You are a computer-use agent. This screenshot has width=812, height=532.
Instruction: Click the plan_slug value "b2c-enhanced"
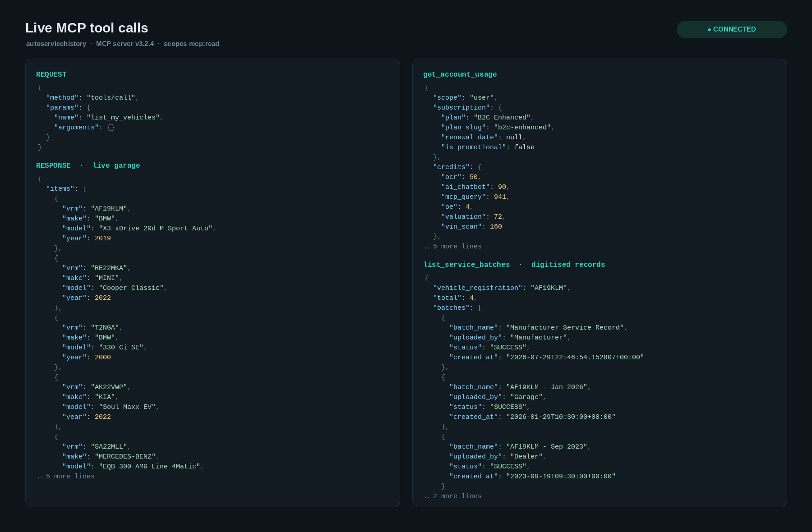coord(522,128)
